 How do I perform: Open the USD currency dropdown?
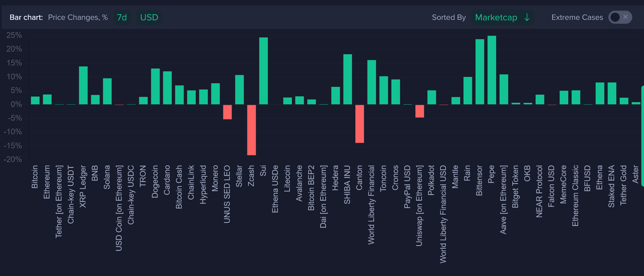pyautogui.click(x=149, y=17)
